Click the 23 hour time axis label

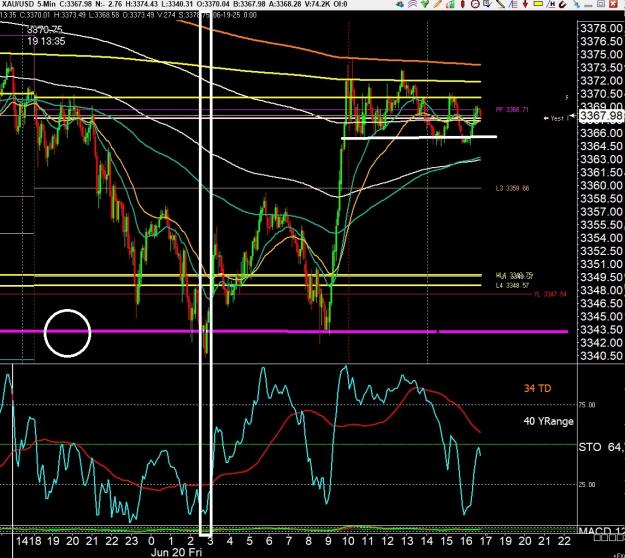point(132,541)
